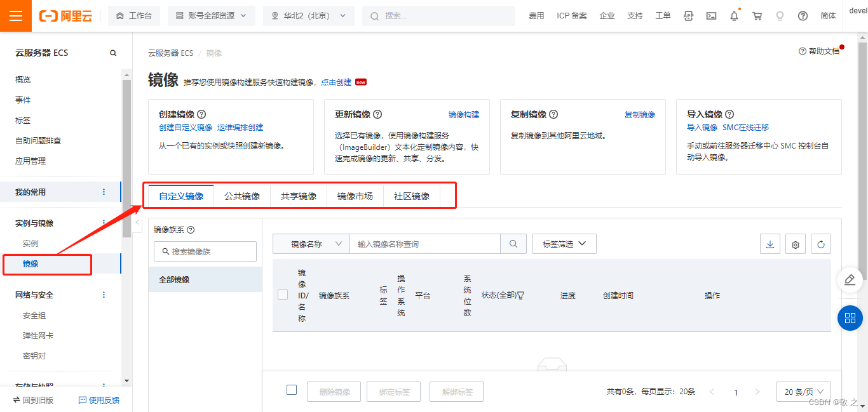Click page number 1 in pagination
868x412 pixels.
click(736, 392)
